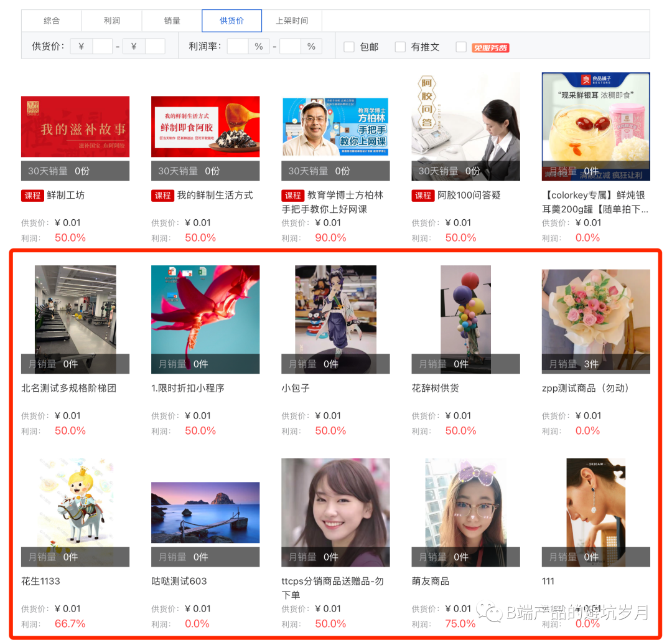
Task: Click the minimum 供货价 price input
Action: click(103, 46)
